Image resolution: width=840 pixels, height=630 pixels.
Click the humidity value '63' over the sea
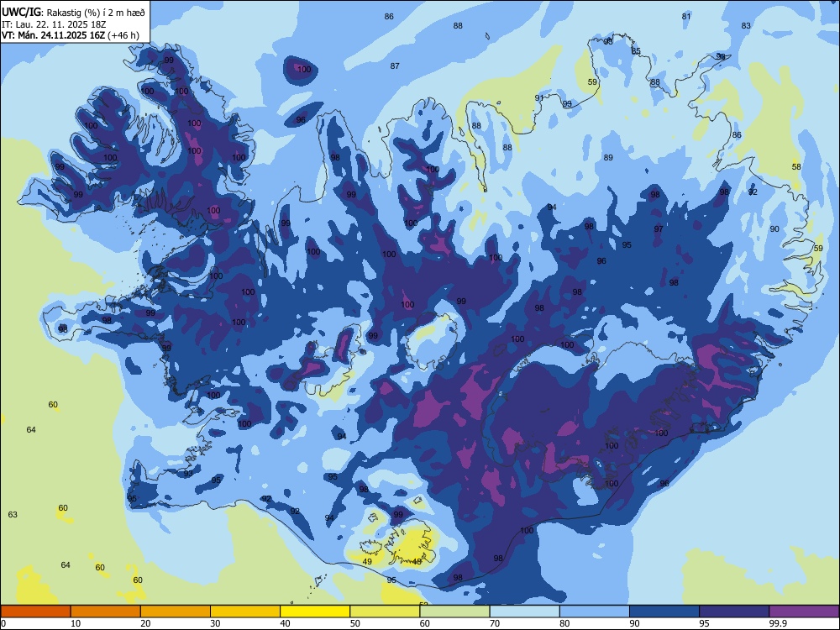point(13,514)
